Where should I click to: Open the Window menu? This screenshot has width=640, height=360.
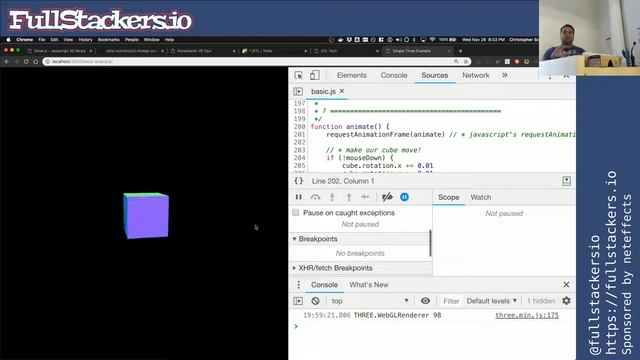151,40
